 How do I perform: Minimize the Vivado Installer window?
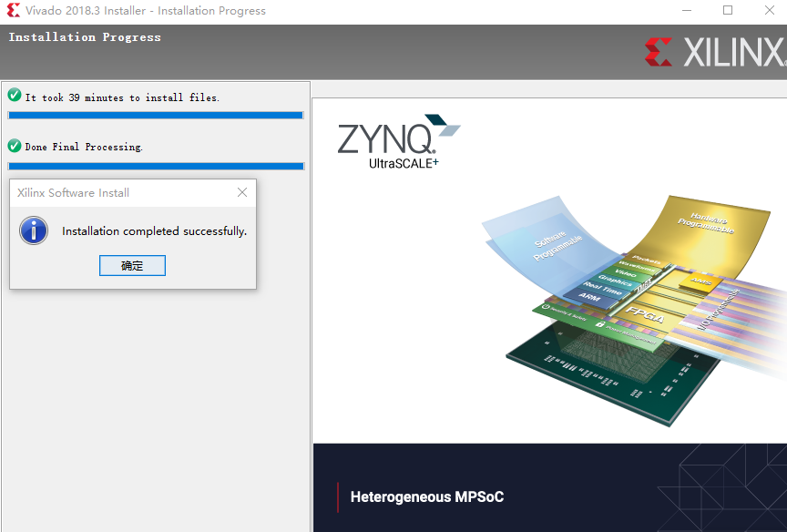point(687,10)
